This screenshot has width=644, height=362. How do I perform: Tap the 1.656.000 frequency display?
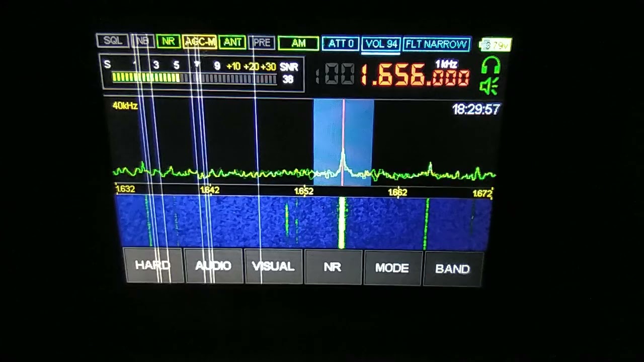click(x=415, y=76)
